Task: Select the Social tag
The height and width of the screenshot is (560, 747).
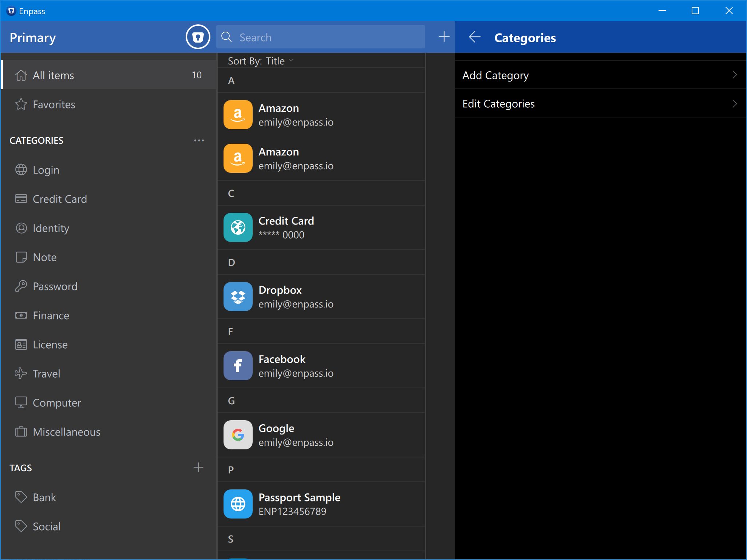Action: pyautogui.click(x=109, y=527)
